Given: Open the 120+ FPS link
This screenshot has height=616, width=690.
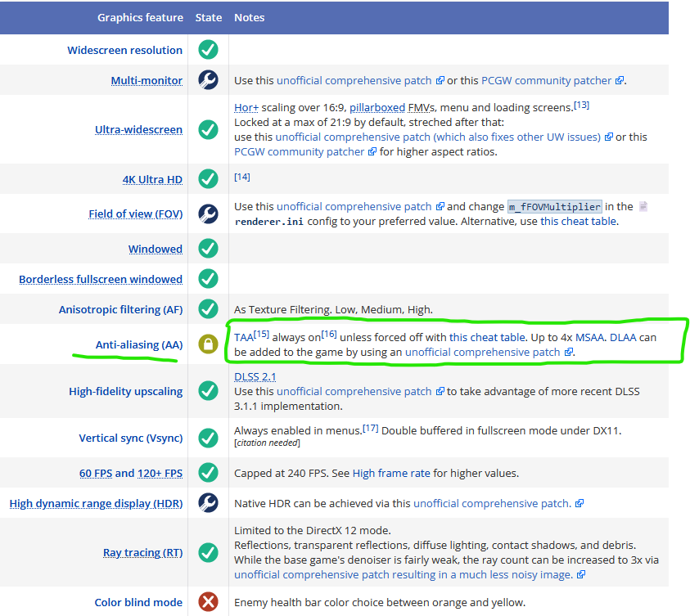Looking at the screenshot, I should pyautogui.click(x=160, y=473).
